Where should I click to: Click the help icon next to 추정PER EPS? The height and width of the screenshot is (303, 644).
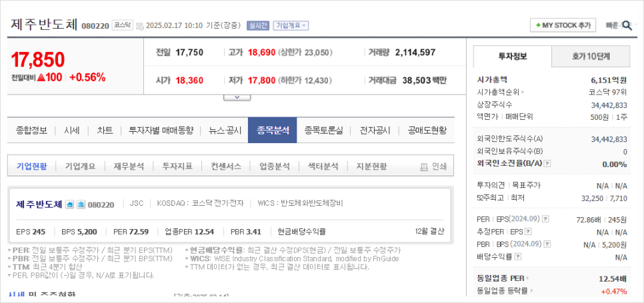[529, 232]
